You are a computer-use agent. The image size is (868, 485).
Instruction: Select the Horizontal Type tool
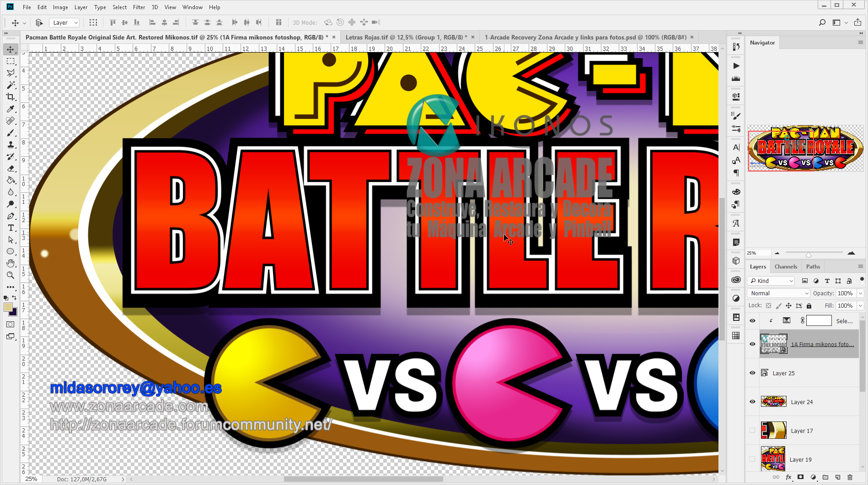(x=11, y=228)
